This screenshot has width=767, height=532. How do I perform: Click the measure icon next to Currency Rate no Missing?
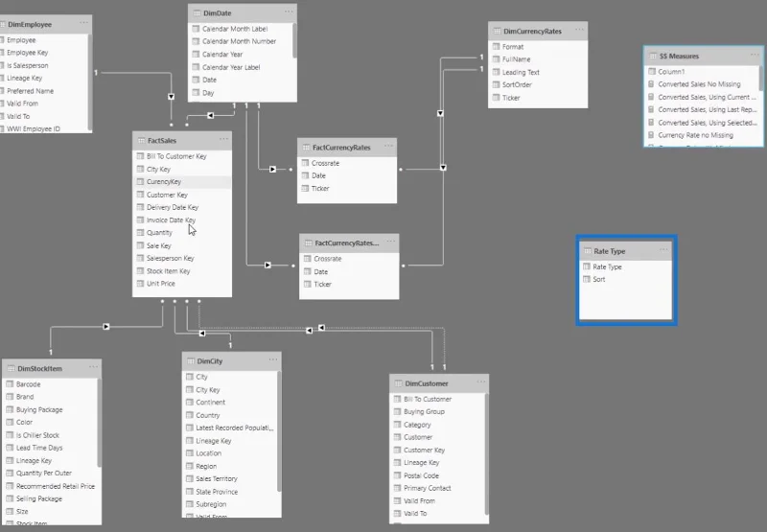click(651, 135)
